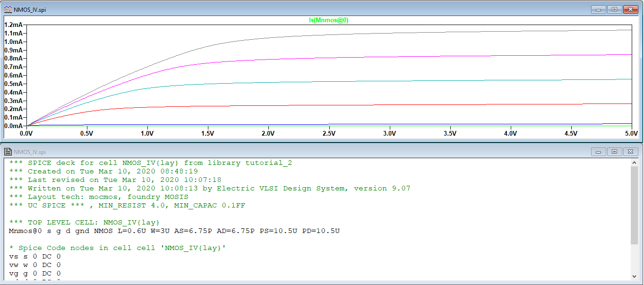Close the netlist text window
Image resolution: width=644 pixels, height=285 pixels.
pos(630,152)
